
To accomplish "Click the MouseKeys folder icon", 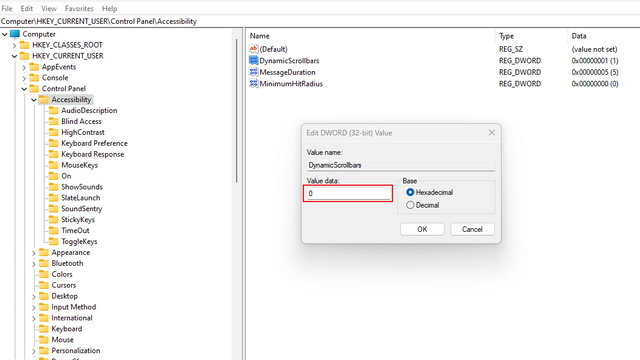I will coord(53,165).
